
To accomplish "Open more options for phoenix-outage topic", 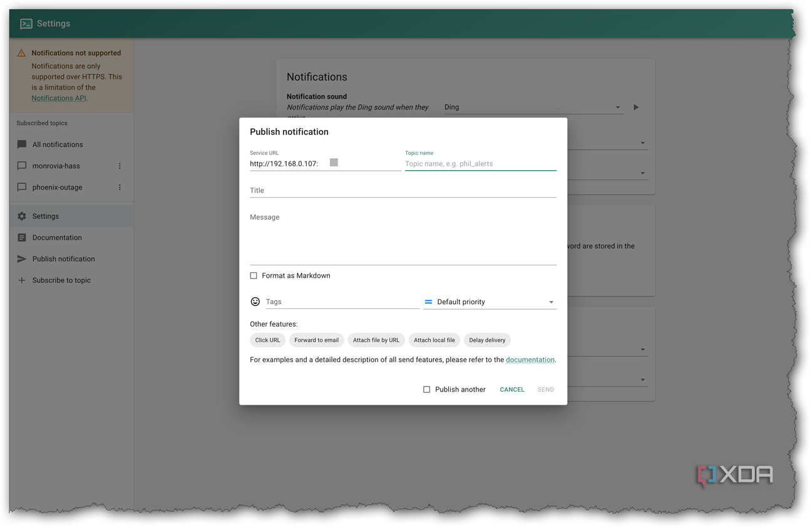I will pyautogui.click(x=120, y=187).
